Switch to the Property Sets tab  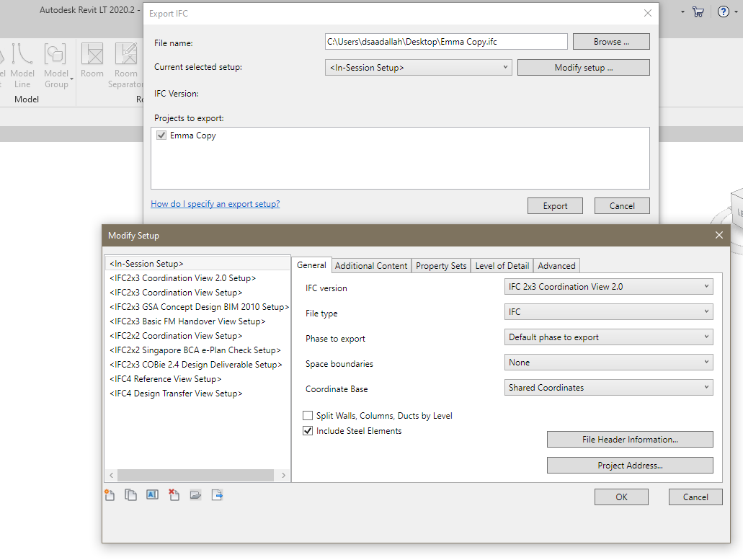(x=440, y=265)
